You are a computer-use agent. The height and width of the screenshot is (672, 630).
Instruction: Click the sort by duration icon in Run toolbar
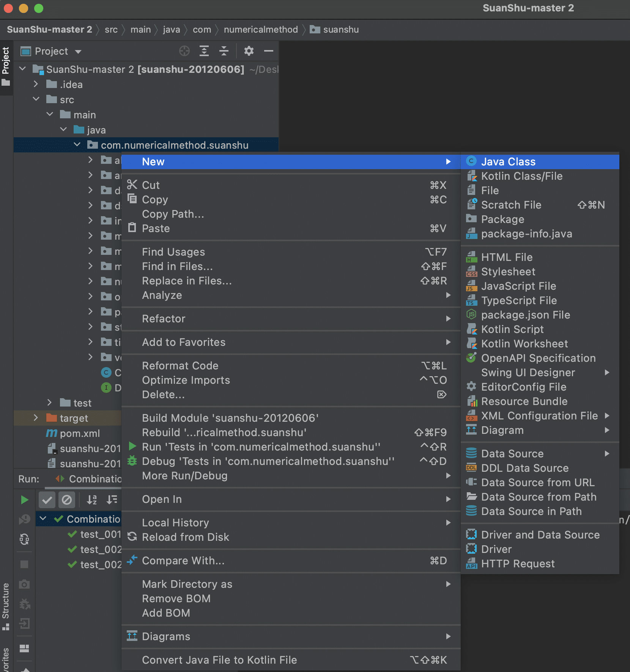point(112,500)
